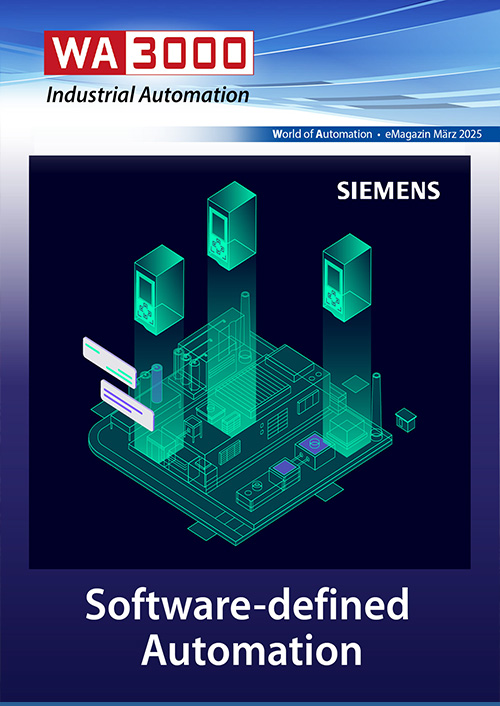This screenshot has height=706, width=500.
Task: Click the small isolated cube icon at right
Action: tap(405, 420)
